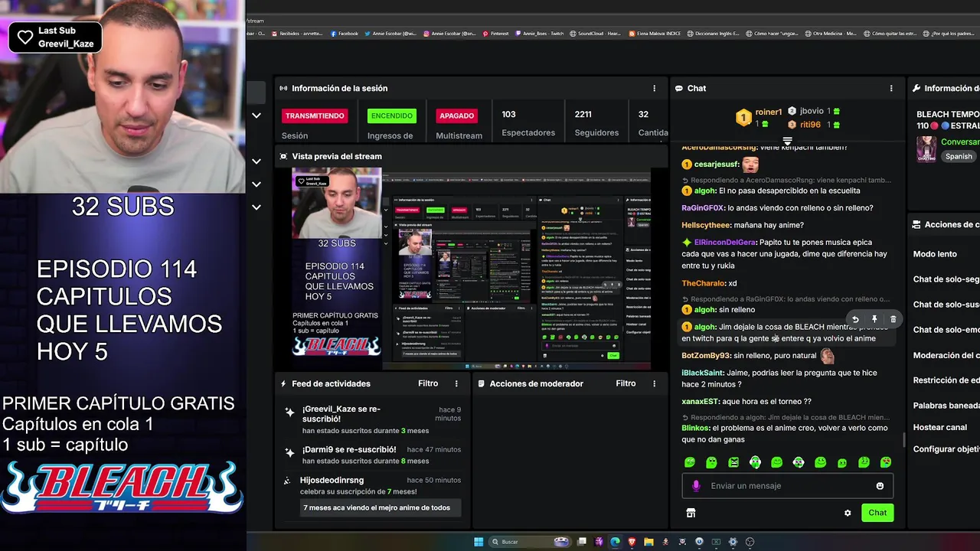Open Brave browser in the taskbar
This screenshot has height=551, width=980.
[x=632, y=542]
